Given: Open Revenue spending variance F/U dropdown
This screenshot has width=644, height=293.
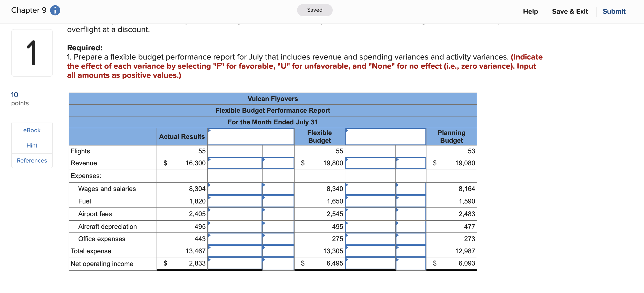Looking at the screenshot, I should click(x=278, y=163).
